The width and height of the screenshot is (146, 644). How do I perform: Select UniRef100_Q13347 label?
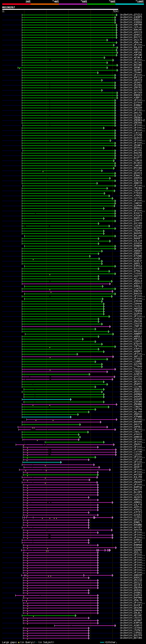point(131,115)
